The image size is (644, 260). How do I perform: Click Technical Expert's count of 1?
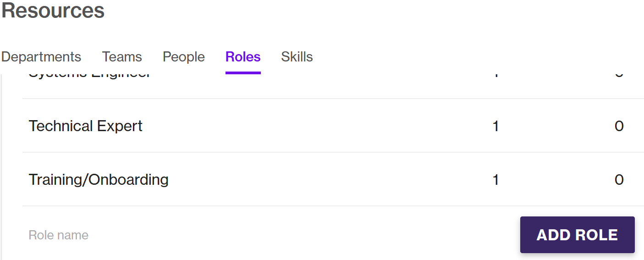tap(495, 126)
